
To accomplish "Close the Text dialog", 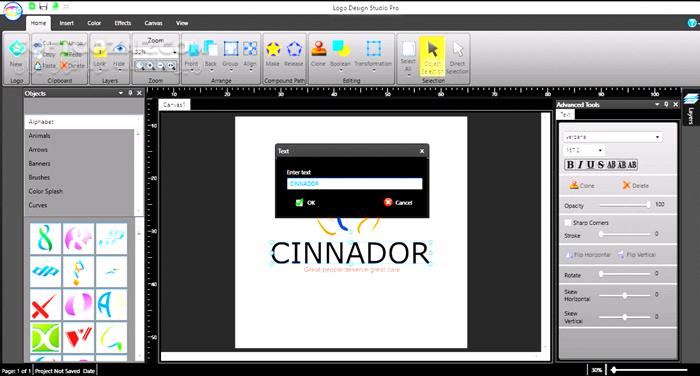I will (x=422, y=151).
